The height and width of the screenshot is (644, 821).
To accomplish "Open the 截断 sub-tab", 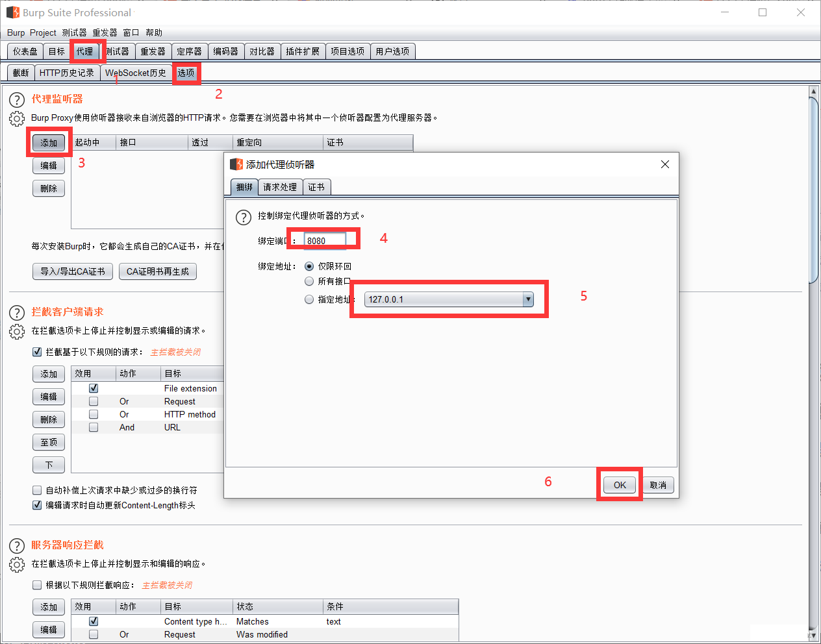I will (x=21, y=73).
